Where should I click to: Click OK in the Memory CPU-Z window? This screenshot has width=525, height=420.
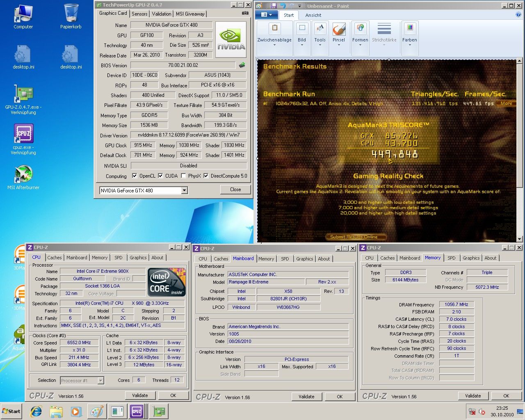coord(506,396)
